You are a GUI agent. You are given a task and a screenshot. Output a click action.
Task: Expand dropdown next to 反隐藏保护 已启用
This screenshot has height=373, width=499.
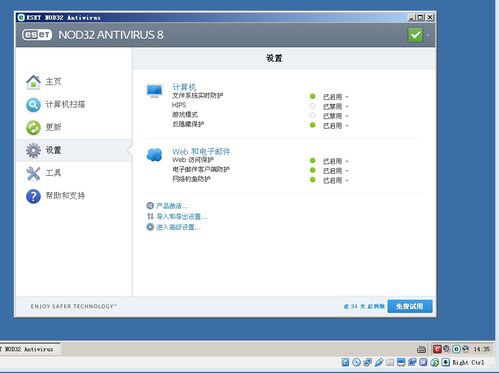click(347, 126)
